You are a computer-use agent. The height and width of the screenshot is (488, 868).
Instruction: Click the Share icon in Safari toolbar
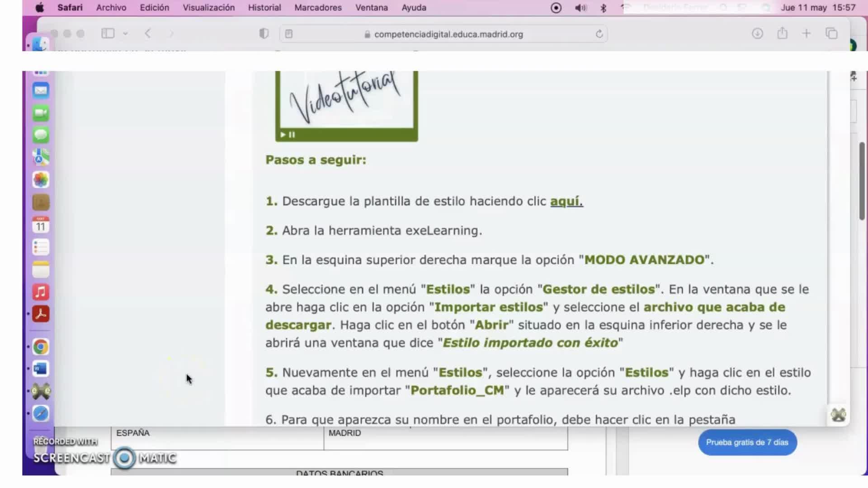[x=782, y=33]
